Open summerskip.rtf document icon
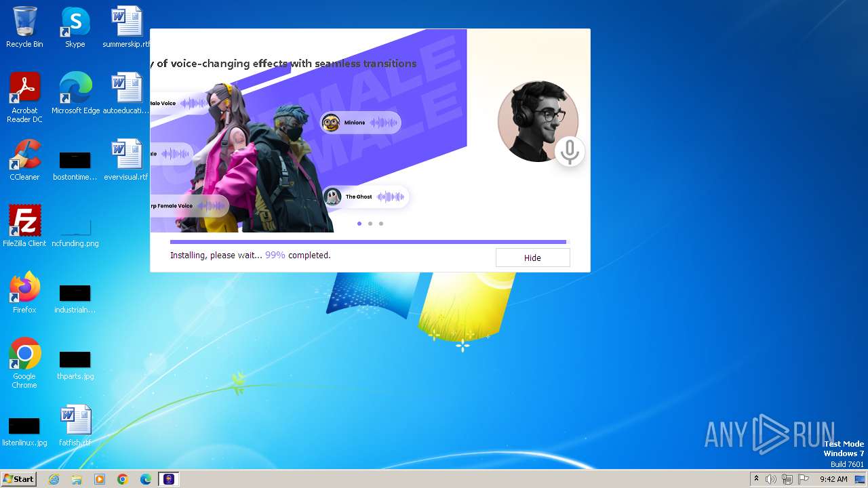This screenshot has width=868, height=488. click(x=126, y=28)
